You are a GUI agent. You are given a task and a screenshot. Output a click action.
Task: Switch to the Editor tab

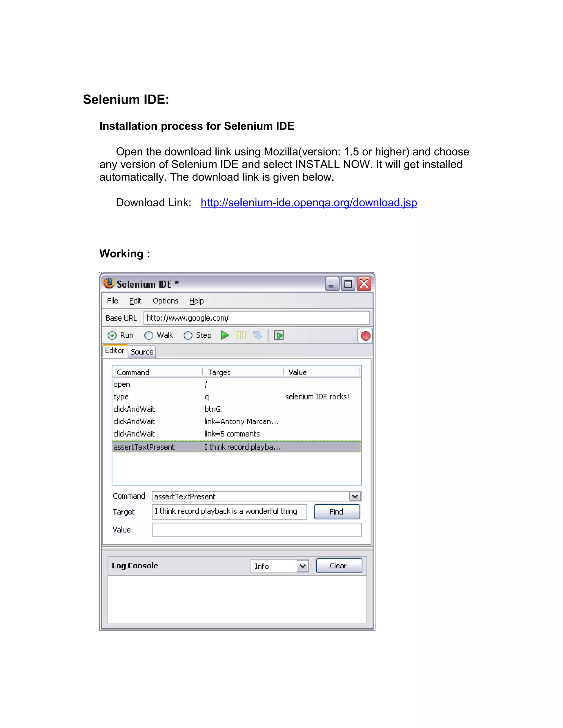pyautogui.click(x=115, y=351)
